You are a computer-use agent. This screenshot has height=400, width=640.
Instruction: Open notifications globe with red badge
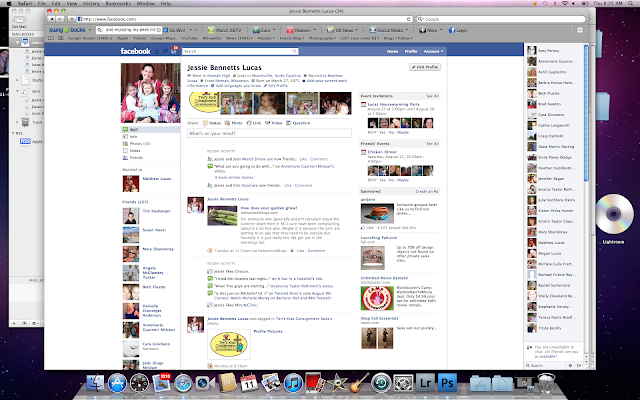click(174, 50)
